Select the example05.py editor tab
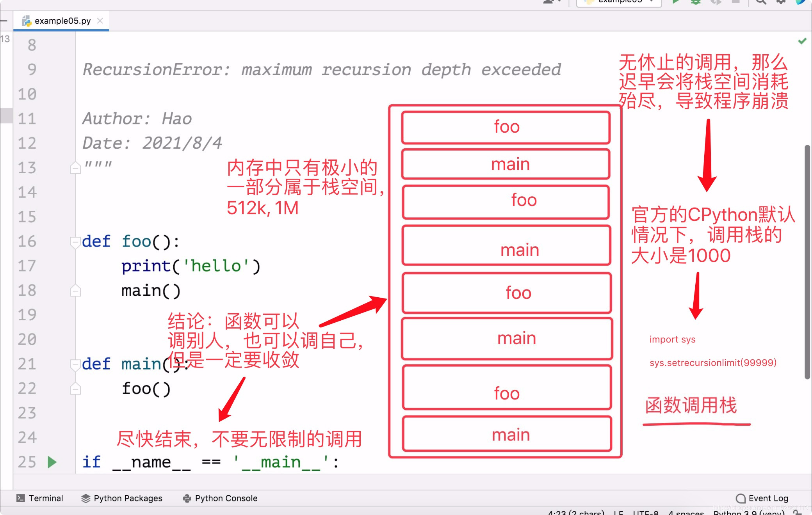This screenshot has width=812, height=515. [62, 21]
